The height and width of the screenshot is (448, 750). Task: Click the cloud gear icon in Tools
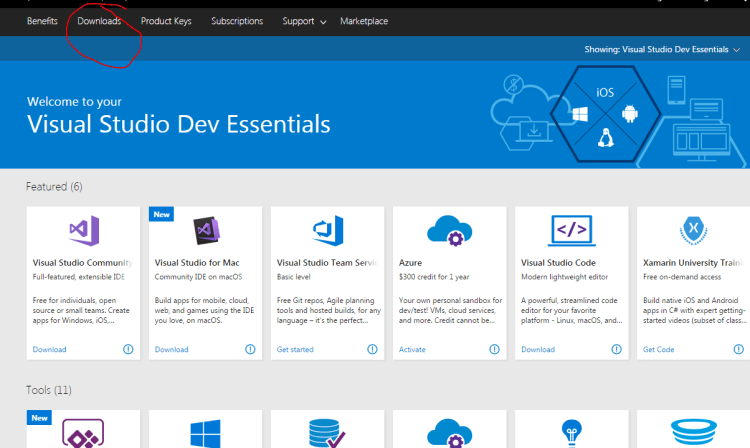coord(450,433)
